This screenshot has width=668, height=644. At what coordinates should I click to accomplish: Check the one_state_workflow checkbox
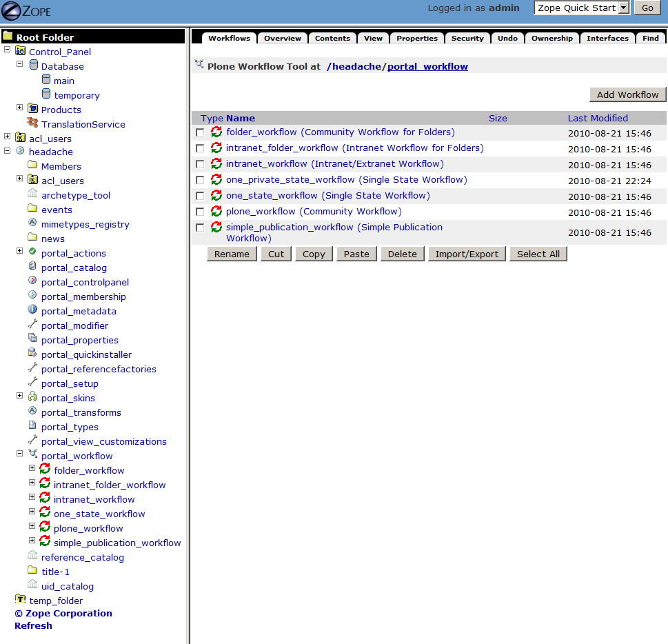[200, 196]
